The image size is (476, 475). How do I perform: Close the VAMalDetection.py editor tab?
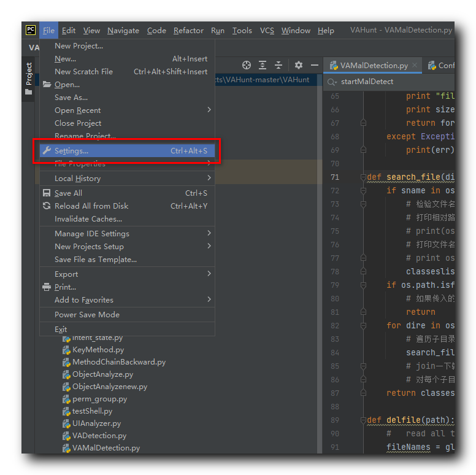pyautogui.click(x=415, y=65)
